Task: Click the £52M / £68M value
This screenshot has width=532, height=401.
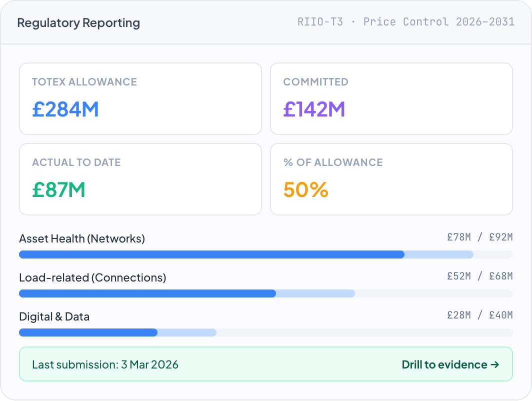Action: [x=479, y=276]
